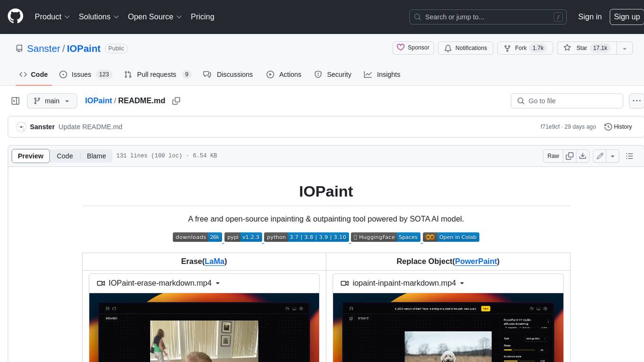Expand the Open Source menu
The height and width of the screenshot is (362, 644).
tap(155, 17)
